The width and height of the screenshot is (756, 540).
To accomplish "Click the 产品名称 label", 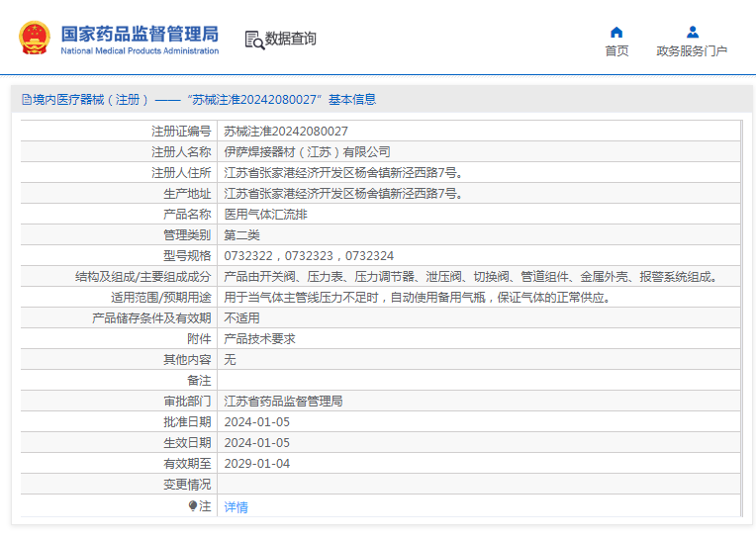I will (187, 215).
